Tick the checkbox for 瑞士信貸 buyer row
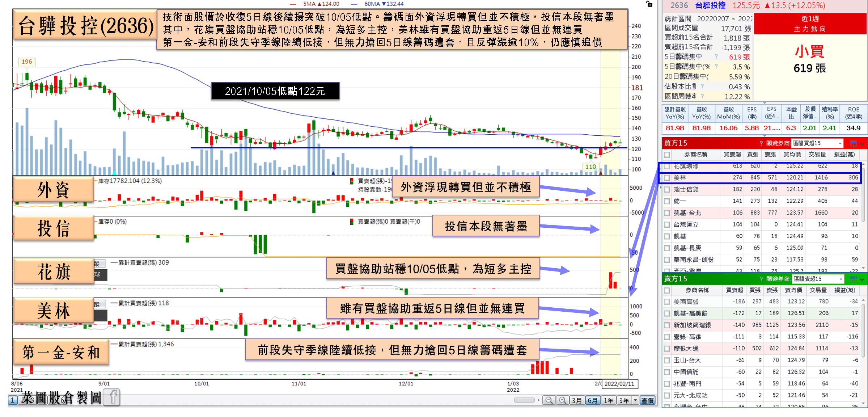Viewport: 868px width, 417px height. point(667,190)
